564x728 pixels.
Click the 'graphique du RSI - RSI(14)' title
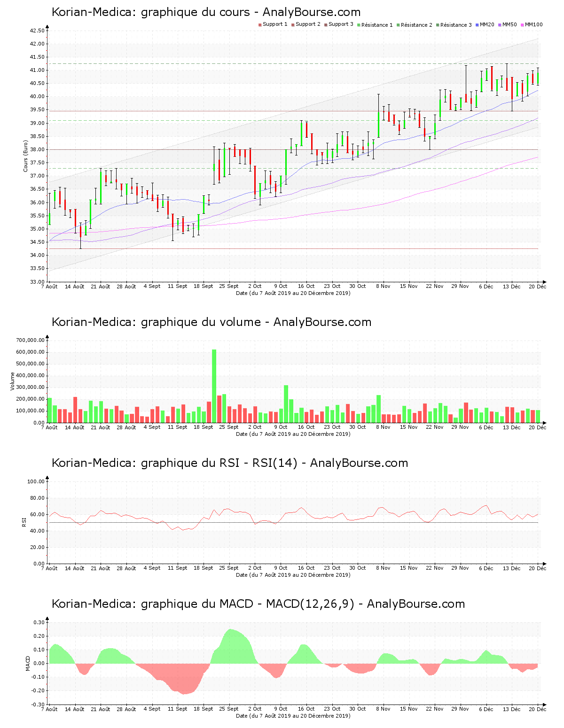(230, 463)
